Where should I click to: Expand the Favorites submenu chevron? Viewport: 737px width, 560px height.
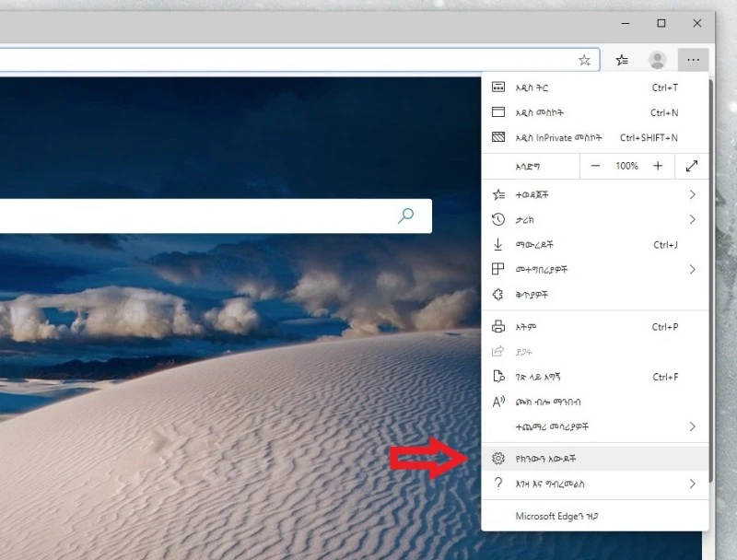pos(692,194)
